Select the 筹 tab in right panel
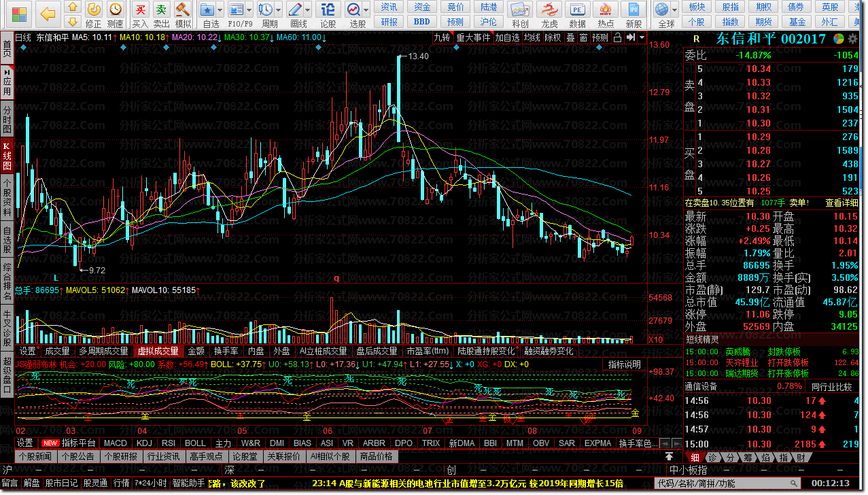The image size is (868, 495). tap(748, 458)
